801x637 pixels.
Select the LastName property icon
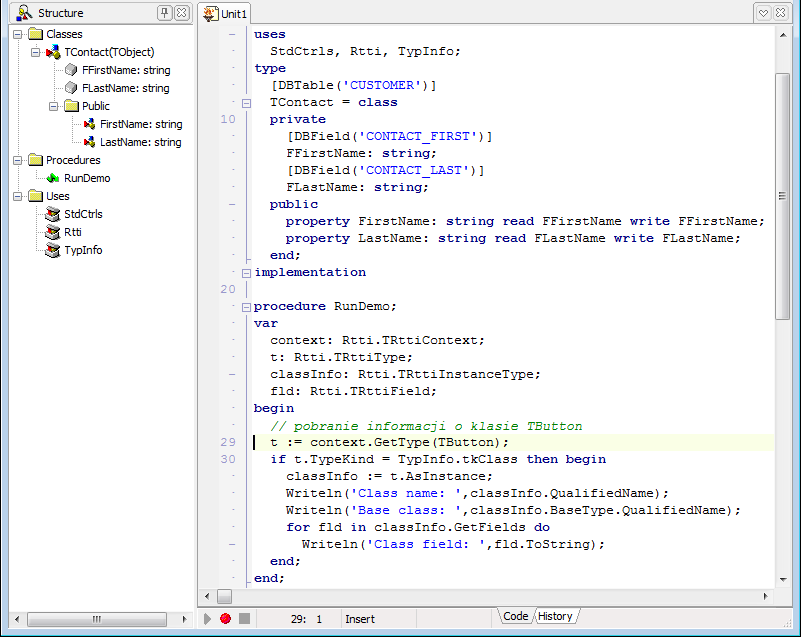[90, 142]
